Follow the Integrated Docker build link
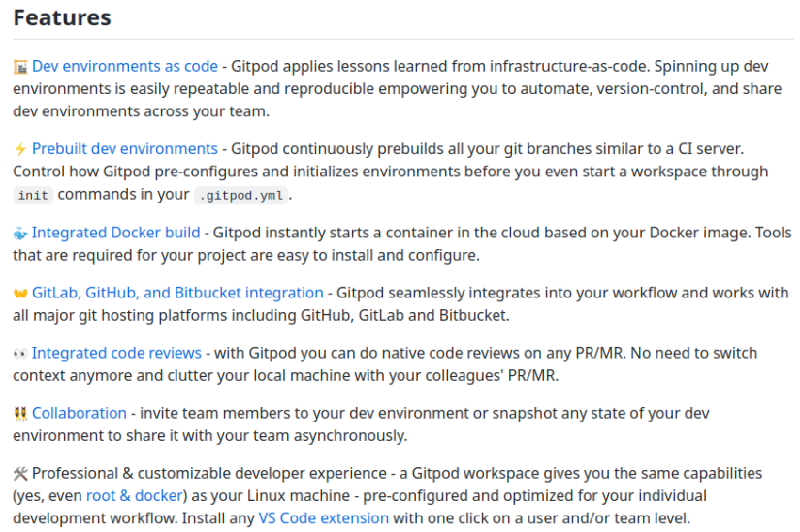Screen dimensions: 800x532 coord(115,233)
